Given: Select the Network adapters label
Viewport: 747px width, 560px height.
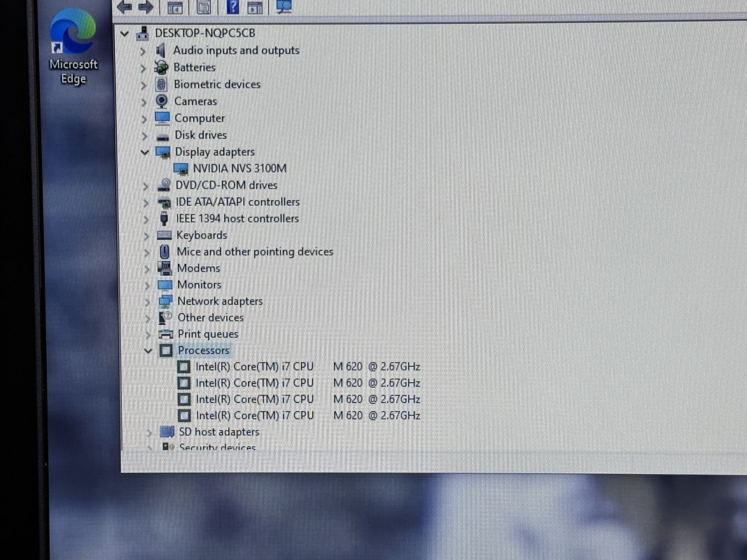Looking at the screenshot, I should click(x=220, y=301).
